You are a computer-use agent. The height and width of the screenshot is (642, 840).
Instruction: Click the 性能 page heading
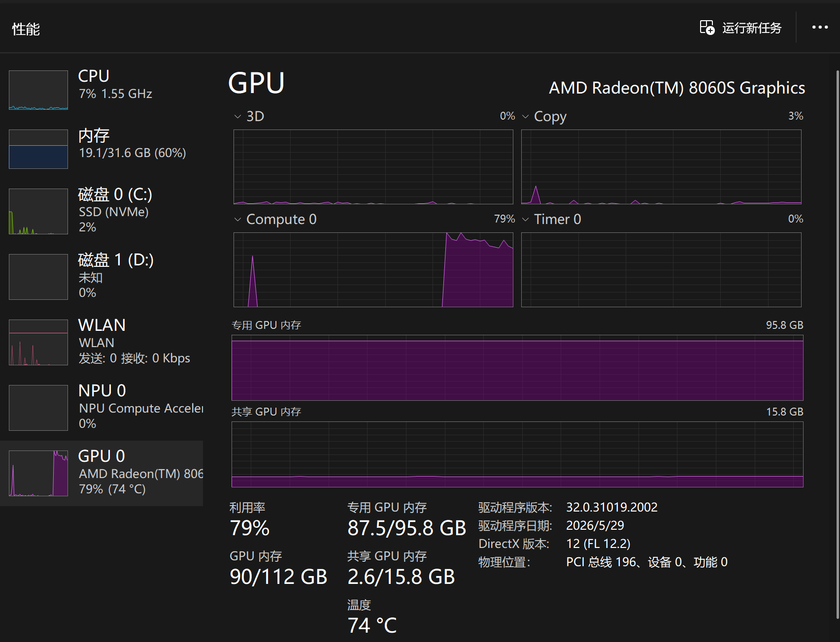point(26,30)
